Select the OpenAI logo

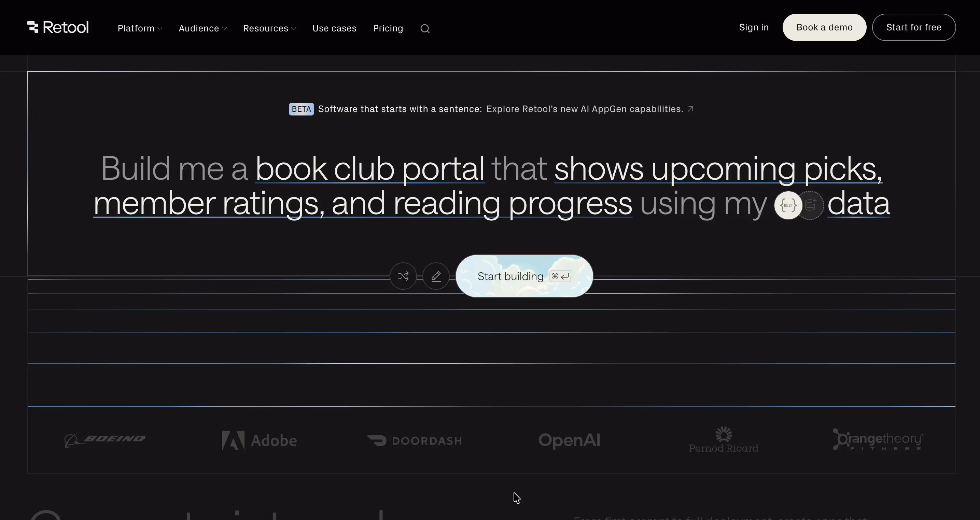[x=569, y=440]
